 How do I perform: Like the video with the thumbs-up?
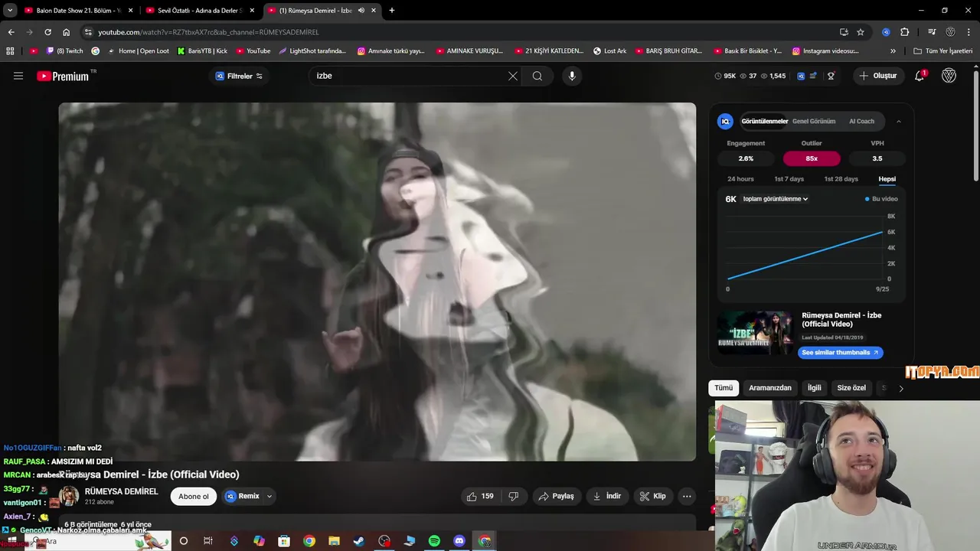[x=480, y=496]
